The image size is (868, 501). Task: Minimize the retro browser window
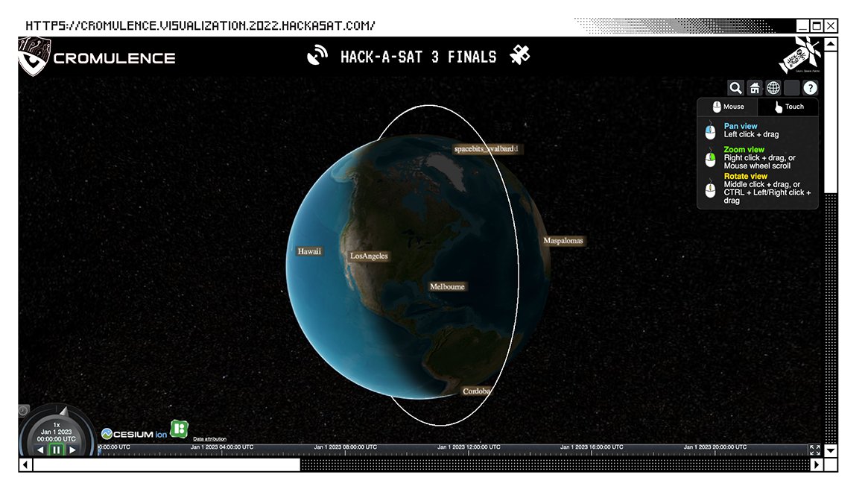[803, 25]
